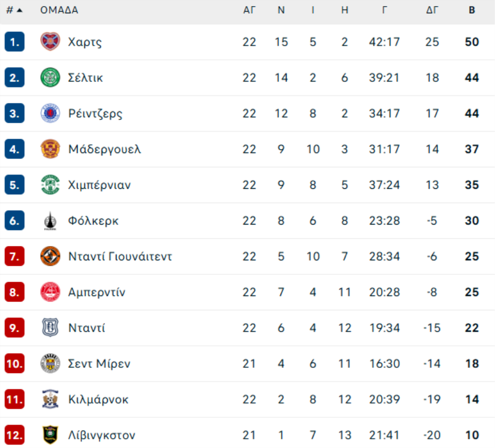Click the Kilmarnock (Κιλμάρνοκ) club crest
This screenshot has width=495, height=448.
[x=50, y=400]
